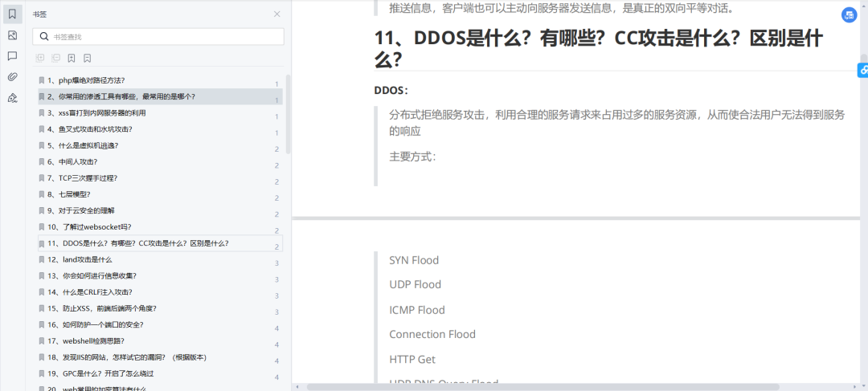Click bookmark icon beside 9、对于云安全的理解
Screen dimensions: 868x391
click(x=42, y=210)
